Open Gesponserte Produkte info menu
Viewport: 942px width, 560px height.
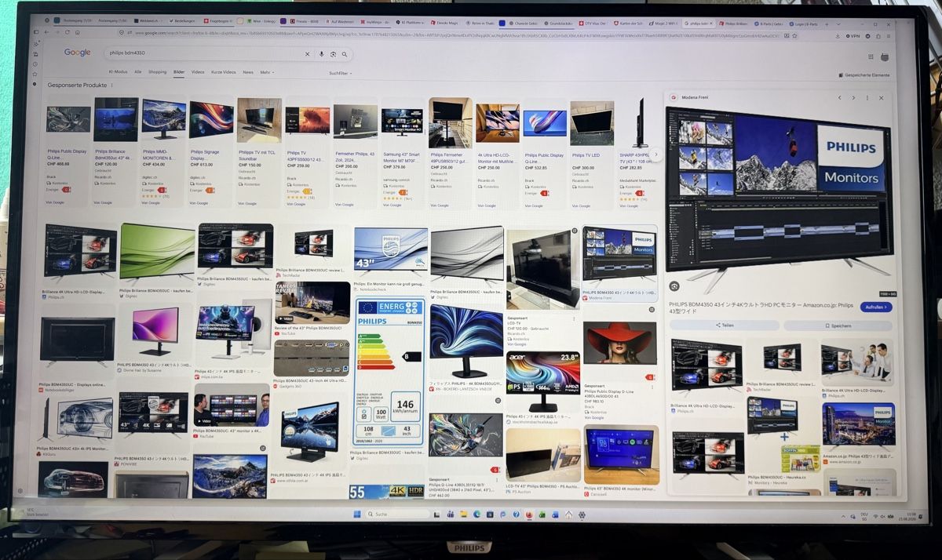pos(111,85)
